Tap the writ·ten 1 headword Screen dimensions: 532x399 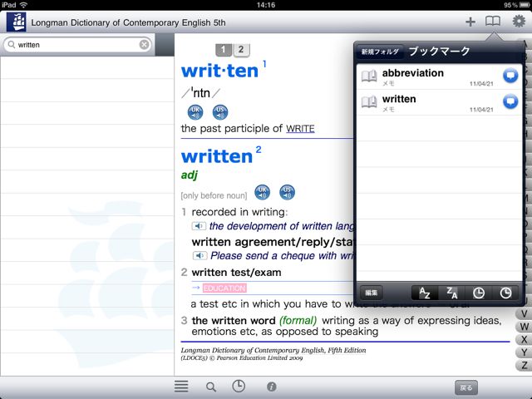pos(219,71)
